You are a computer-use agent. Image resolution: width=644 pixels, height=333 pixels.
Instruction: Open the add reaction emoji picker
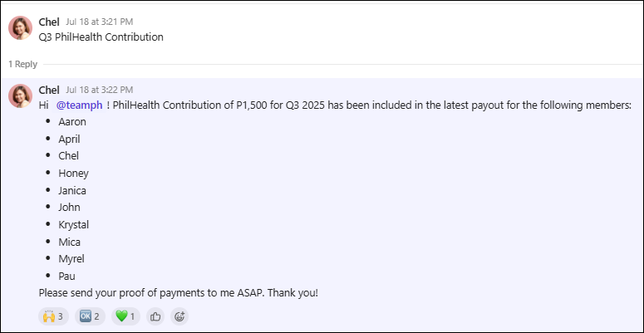[179, 316]
